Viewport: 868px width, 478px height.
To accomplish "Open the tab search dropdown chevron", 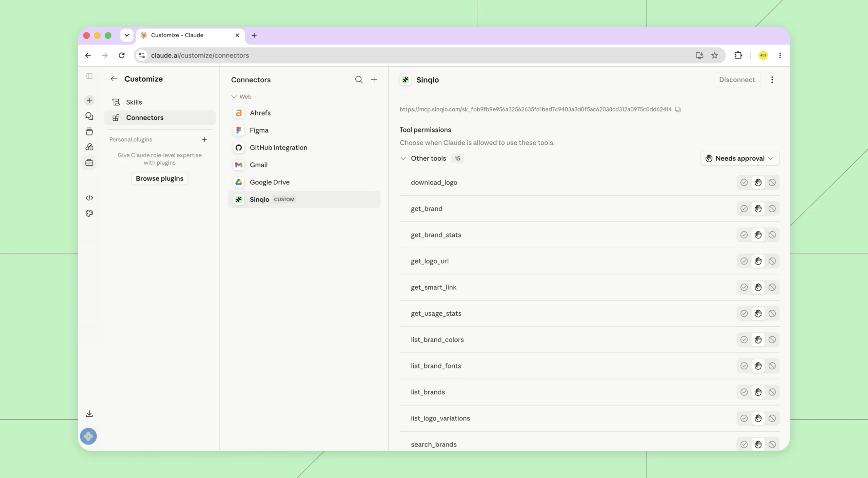I will (126, 35).
